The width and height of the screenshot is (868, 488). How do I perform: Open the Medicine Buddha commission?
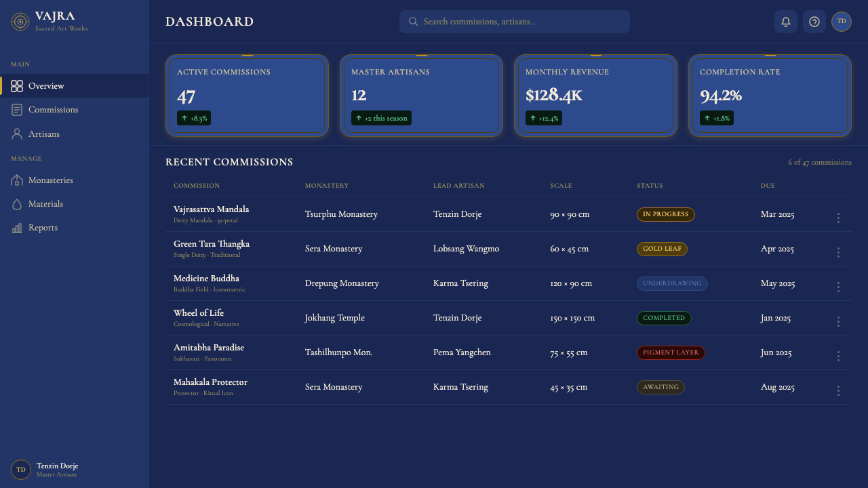click(x=206, y=279)
